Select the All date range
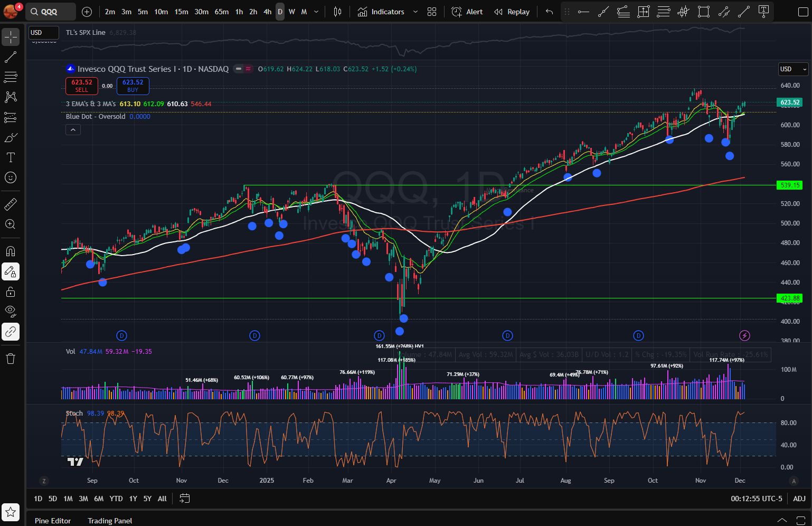Image resolution: width=812 pixels, height=526 pixels. click(x=162, y=499)
